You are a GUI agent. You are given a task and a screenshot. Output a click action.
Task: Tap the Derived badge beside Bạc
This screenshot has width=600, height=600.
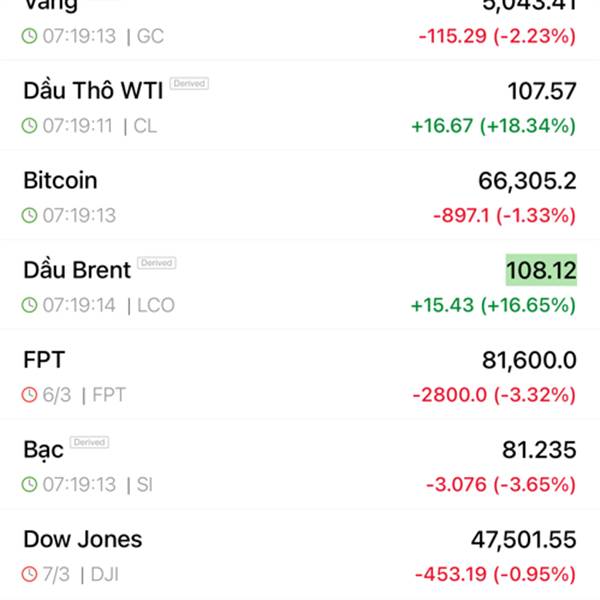90,442
